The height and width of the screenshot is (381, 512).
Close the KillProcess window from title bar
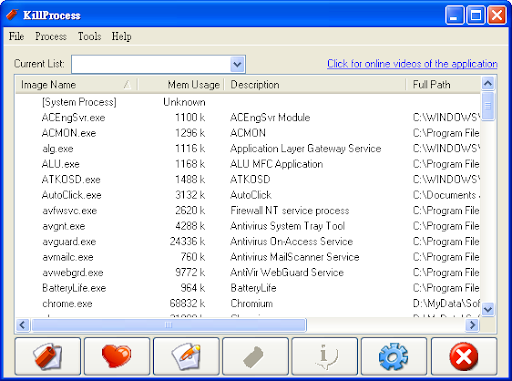(497, 15)
